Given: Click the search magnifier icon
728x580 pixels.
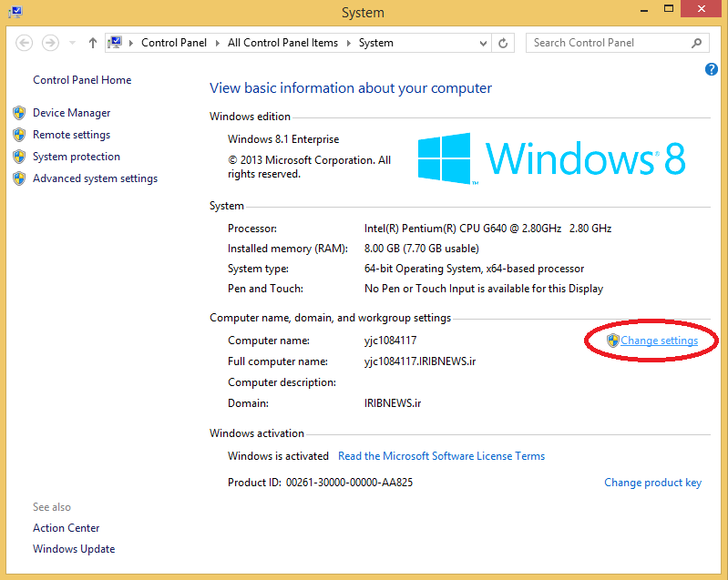Looking at the screenshot, I should tap(696, 43).
